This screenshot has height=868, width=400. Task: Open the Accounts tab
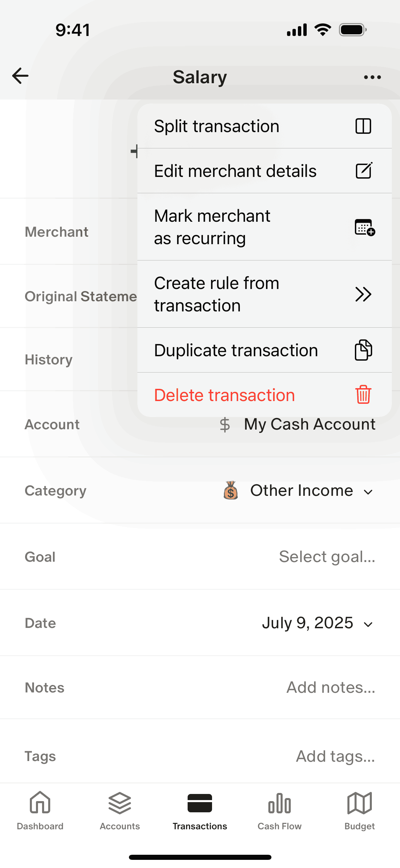click(x=120, y=810)
